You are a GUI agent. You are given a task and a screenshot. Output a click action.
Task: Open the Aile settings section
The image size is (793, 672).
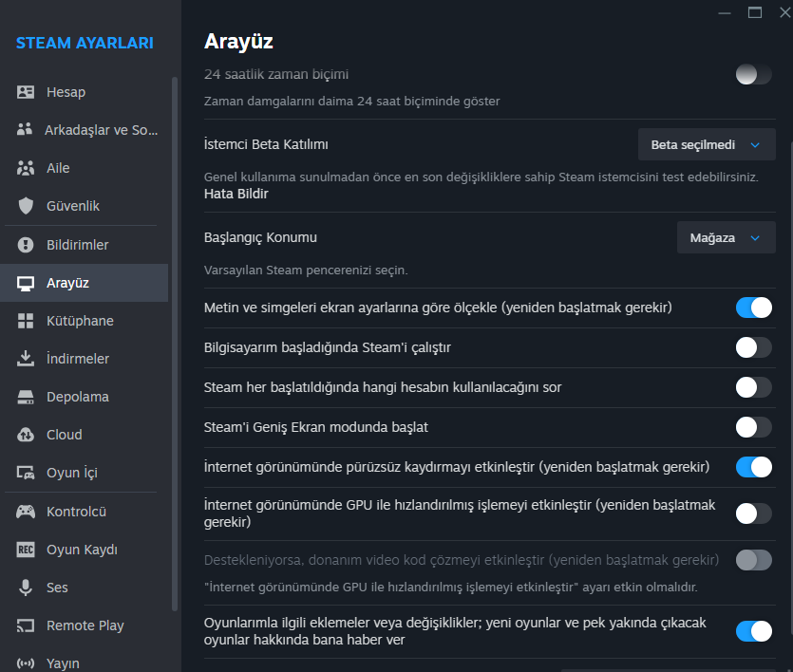[x=84, y=168]
